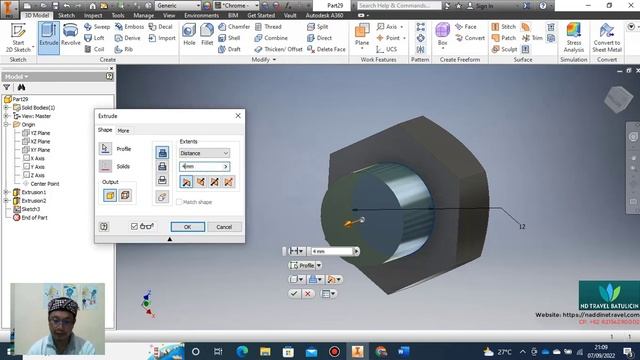This screenshot has width=640, height=360.
Task: Select the Emboss tool
Action: [x=129, y=27]
